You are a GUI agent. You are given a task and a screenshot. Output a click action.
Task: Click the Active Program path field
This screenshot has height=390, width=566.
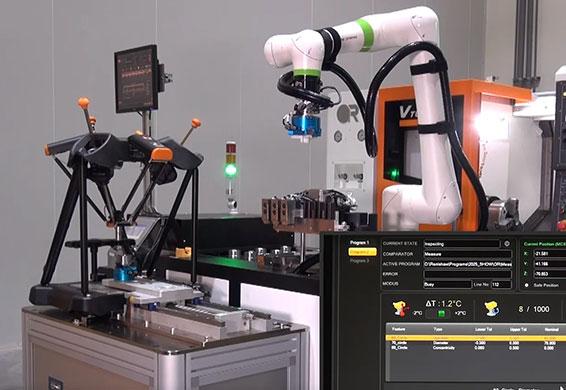pos(467,264)
